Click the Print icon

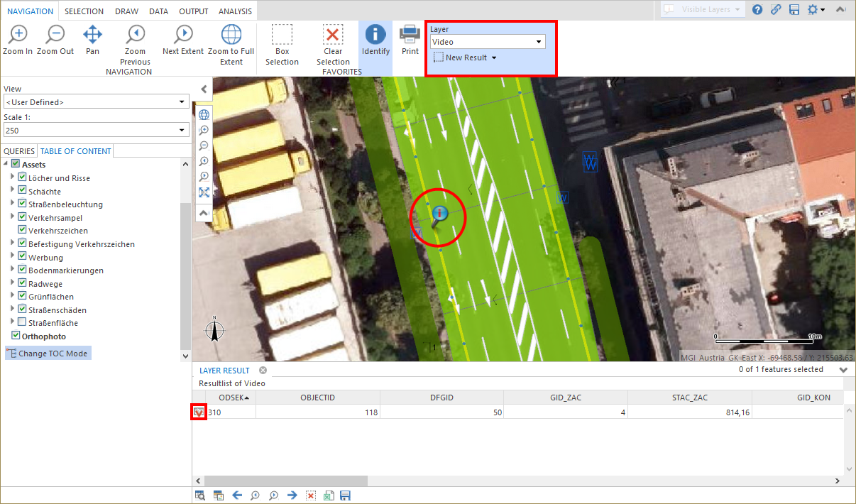point(410,35)
